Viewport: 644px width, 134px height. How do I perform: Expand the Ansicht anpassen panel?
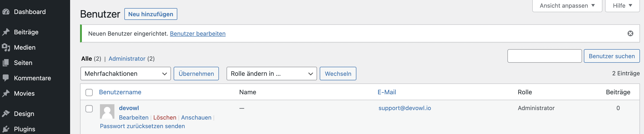(x=567, y=5)
